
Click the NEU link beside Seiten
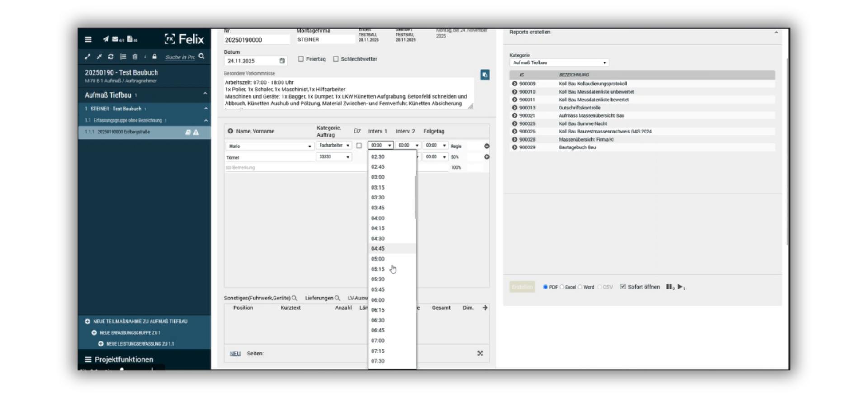point(235,354)
